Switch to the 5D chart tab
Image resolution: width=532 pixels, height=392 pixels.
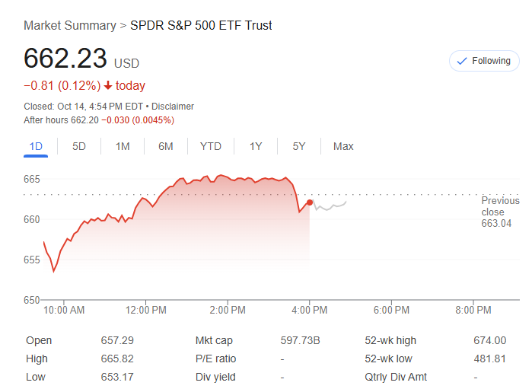[x=79, y=146]
